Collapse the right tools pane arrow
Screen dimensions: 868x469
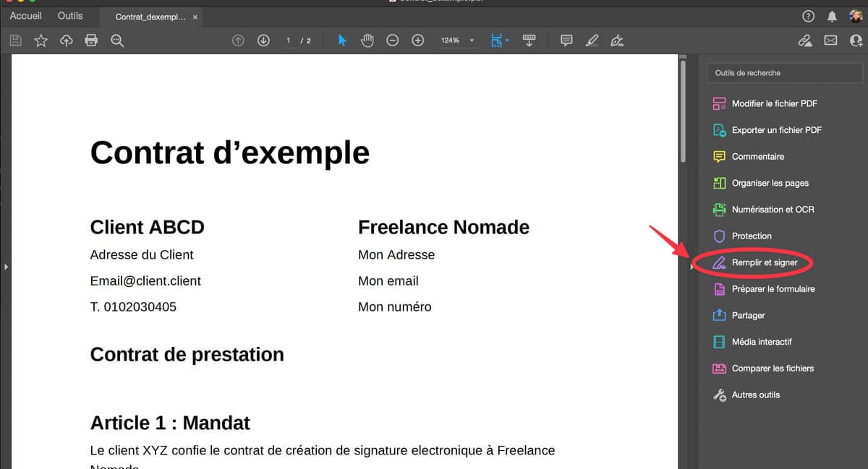pos(692,267)
